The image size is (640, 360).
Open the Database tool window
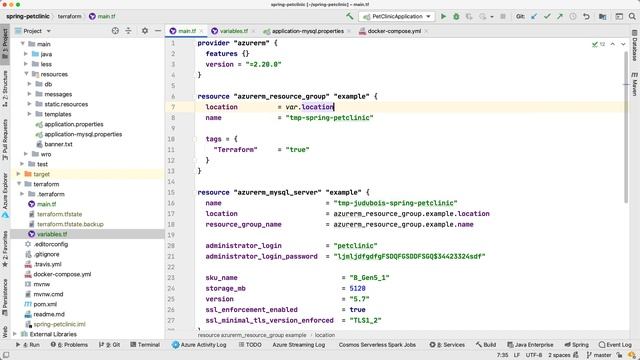coord(635,45)
